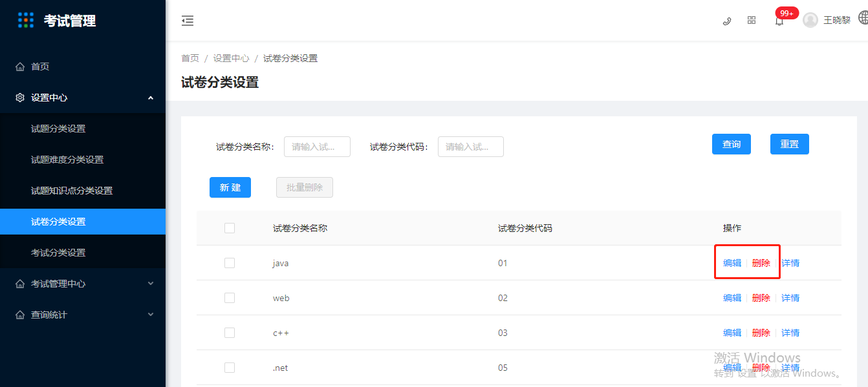Click the home icon beside 首页
The height and width of the screenshot is (387, 868).
click(19, 67)
